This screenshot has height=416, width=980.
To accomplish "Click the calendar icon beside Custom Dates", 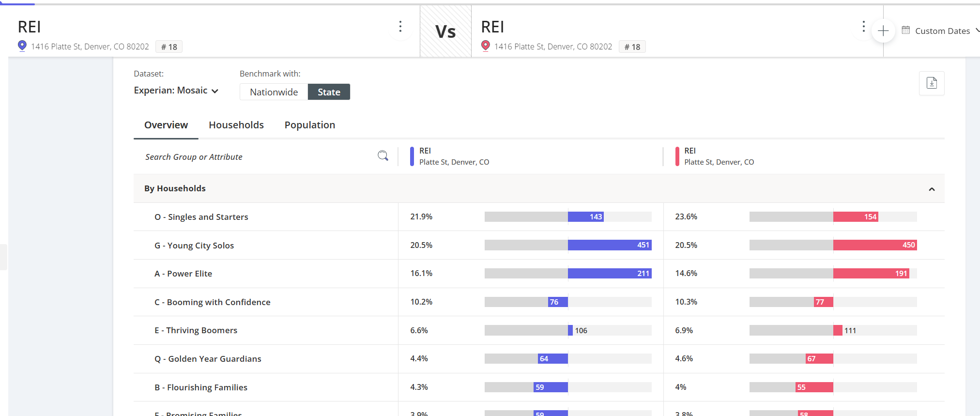I will click(x=906, y=30).
